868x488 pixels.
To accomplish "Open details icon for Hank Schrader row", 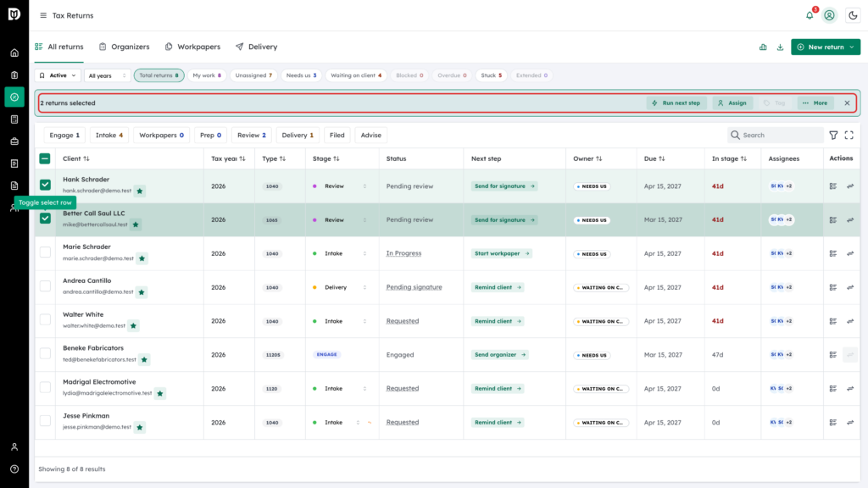I will point(833,186).
